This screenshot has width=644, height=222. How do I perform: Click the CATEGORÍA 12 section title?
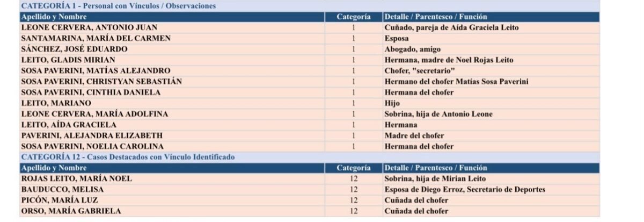128,157
